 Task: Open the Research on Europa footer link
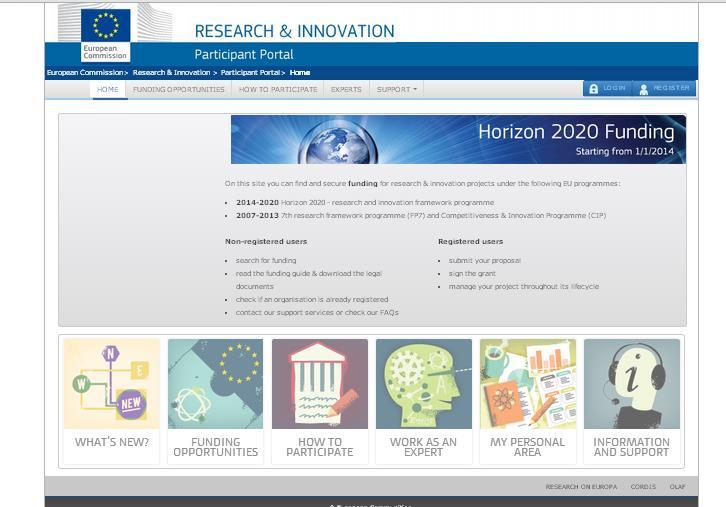click(582, 487)
